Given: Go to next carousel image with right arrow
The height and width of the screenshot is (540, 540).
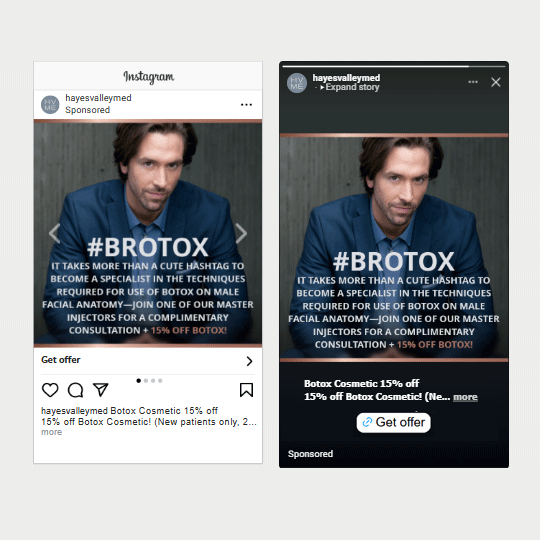Looking at the screenshot, I should pos(241,233).
